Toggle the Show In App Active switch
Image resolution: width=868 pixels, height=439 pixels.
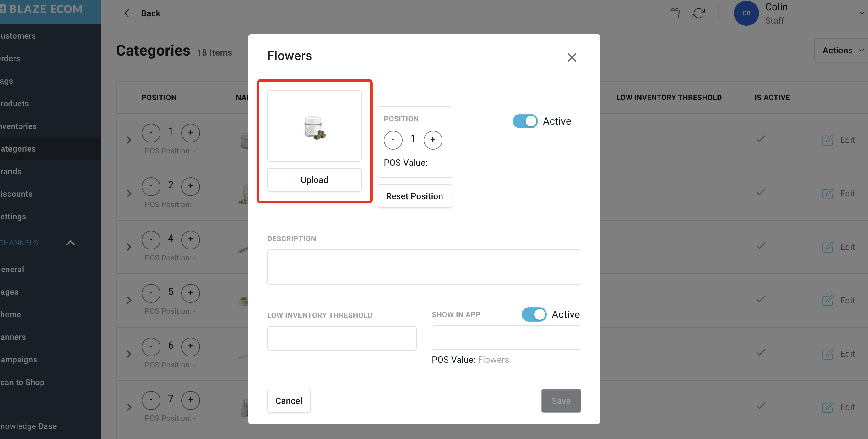pyautogui.click(x=534, y=314)
